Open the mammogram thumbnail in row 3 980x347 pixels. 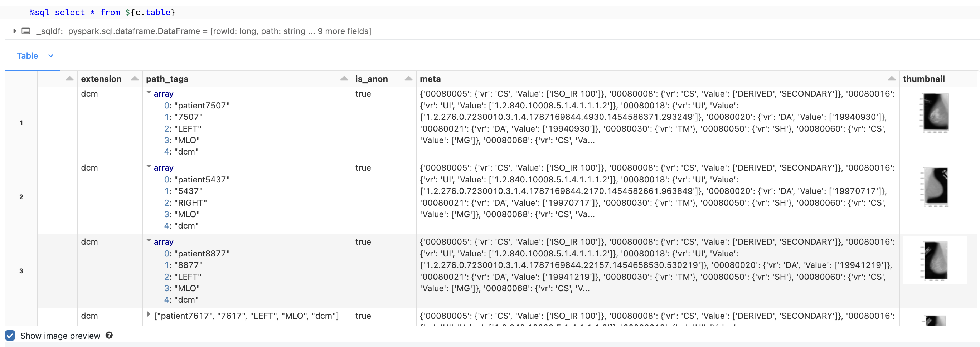(x=935, y=261)
